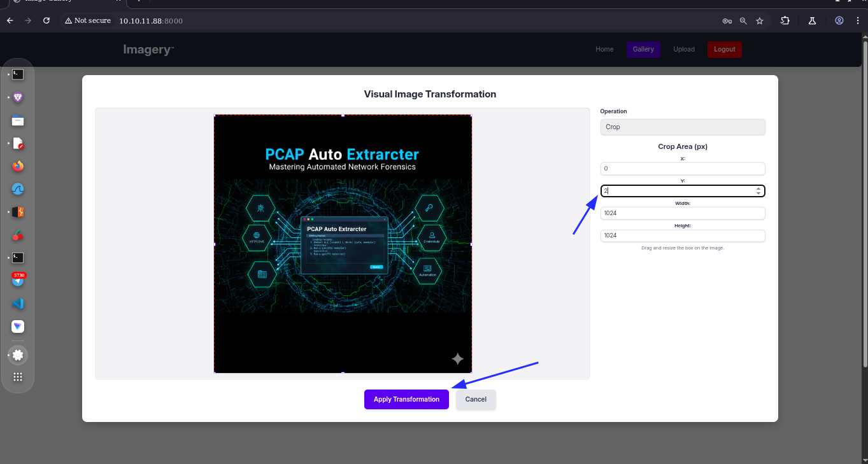Viewport: 868px width, 464px height.
Task: Select the Width input field
Action: [682, 213]
